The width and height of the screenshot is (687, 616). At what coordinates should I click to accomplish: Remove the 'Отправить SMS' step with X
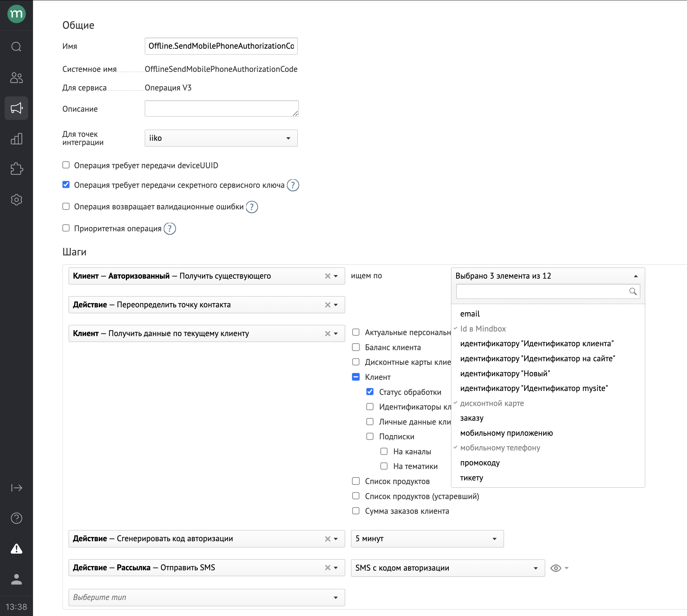click(327, 568)
